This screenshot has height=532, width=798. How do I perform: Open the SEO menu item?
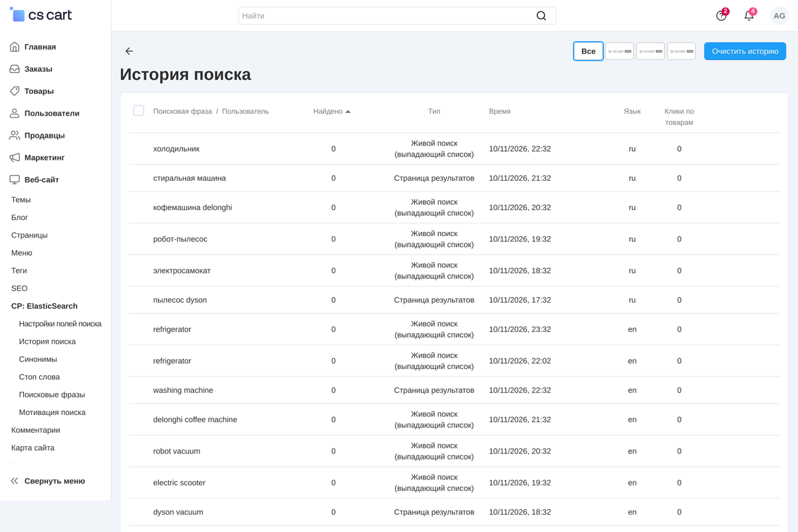click(x=19, y=289)
